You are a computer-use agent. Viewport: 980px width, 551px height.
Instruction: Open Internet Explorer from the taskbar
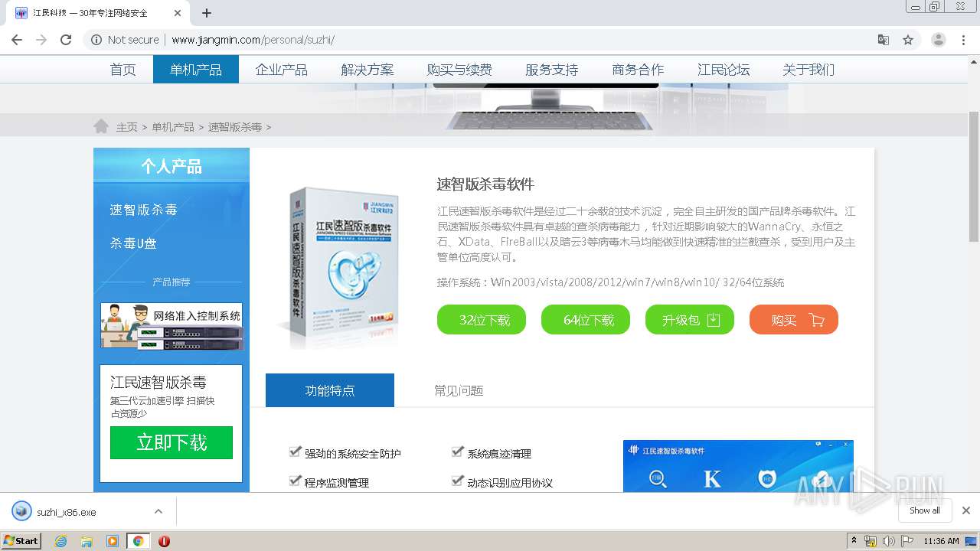(x=61, y=541)
